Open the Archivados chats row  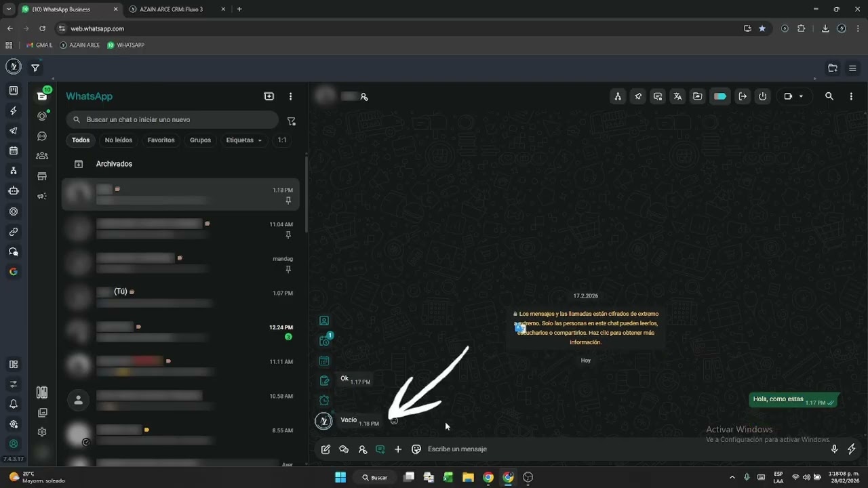[x=180, y=164]
